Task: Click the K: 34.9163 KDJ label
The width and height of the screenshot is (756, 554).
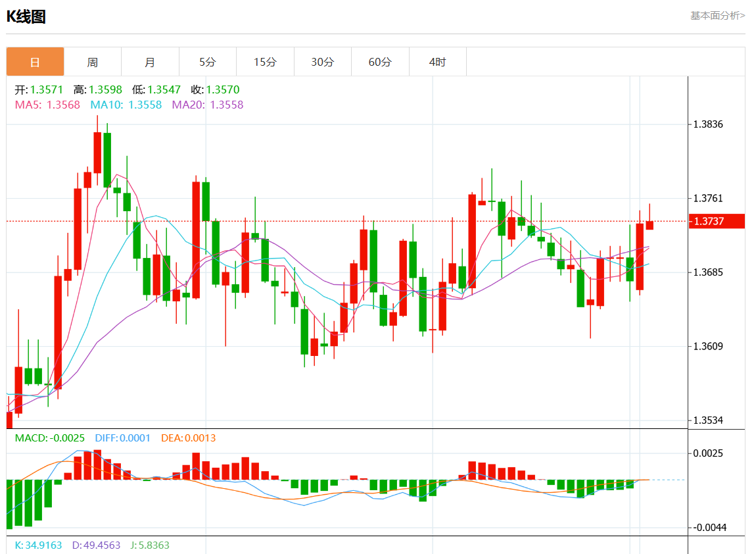Action: point(38,545)
